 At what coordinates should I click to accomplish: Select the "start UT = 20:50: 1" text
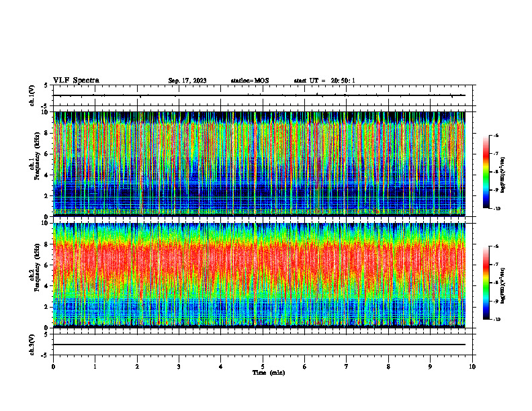pyautogui.click(x=324, y=81)
